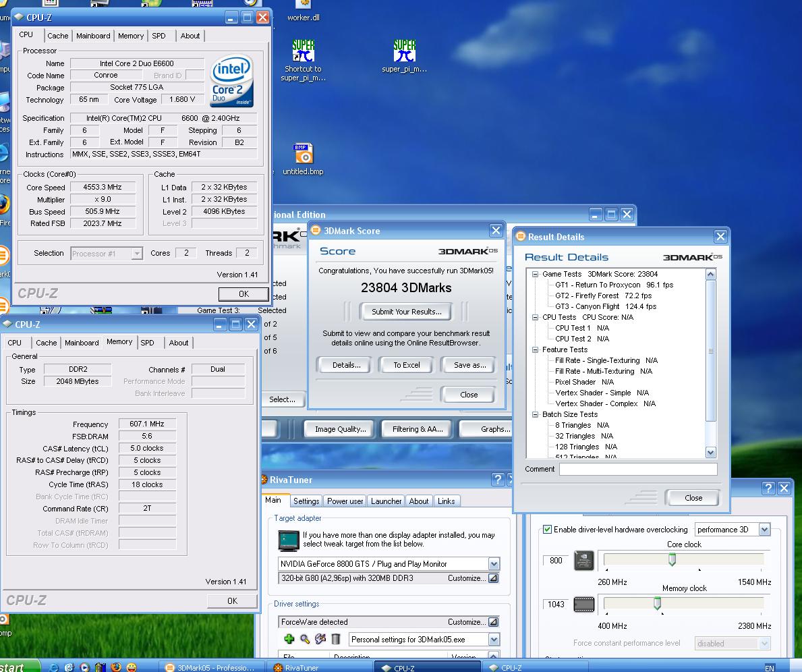
Task: Open the About tab in the lower CPU-Z window
Action: click(x=179, y=343)
